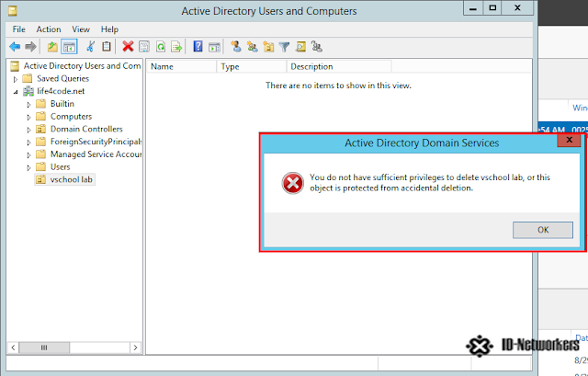Expand the Users container
Screen dimensions: 588x376
(x=28, y=167)
